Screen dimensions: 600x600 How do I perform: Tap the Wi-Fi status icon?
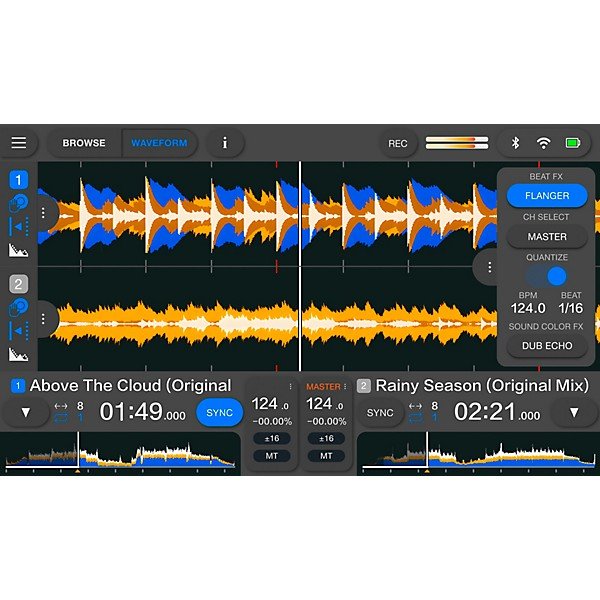pos(543,143)
